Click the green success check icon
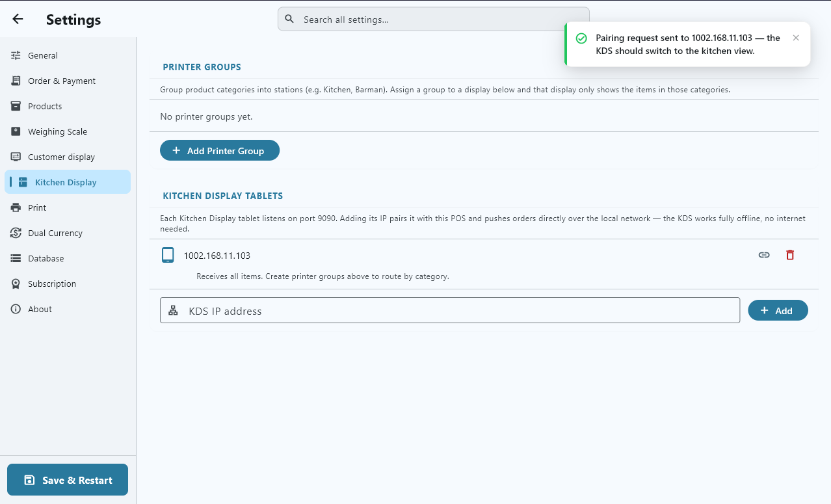The image size is (831, 504). 581,38
